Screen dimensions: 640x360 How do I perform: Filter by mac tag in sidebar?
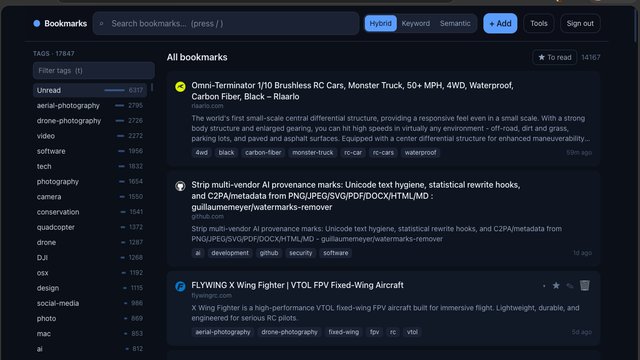[90, 333]
